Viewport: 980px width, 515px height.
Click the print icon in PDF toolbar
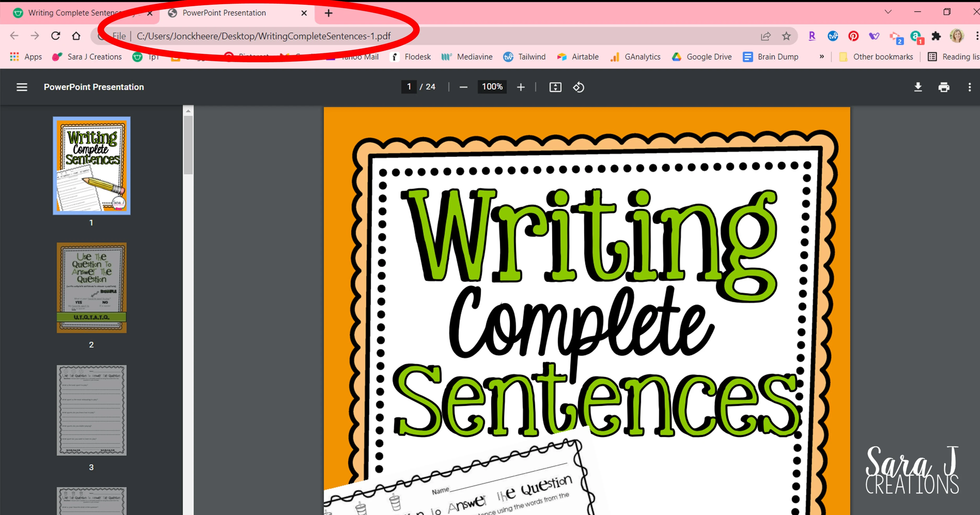tap(944, 87)
